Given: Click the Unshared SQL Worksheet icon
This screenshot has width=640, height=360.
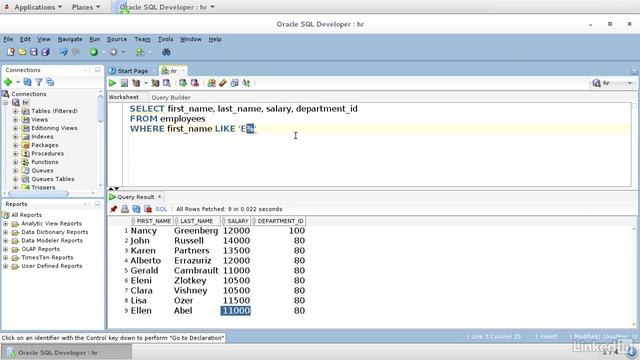Looking at the screenshot, I should tap(211, 83).
